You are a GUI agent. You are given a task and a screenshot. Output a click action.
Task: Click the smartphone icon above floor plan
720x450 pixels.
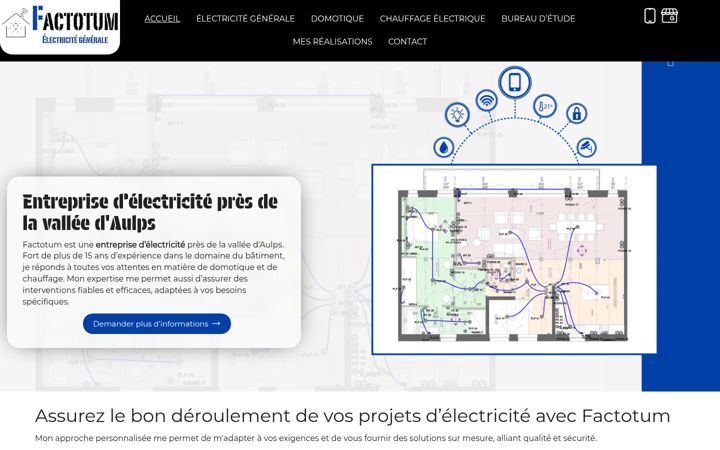tap(515, 83)
